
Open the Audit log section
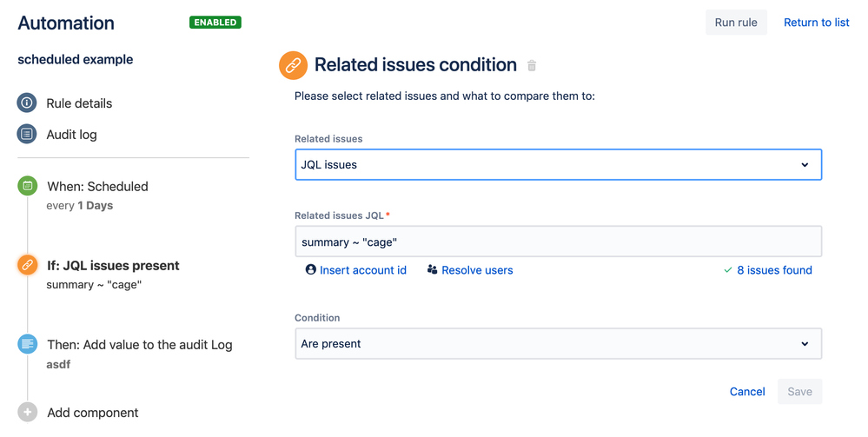pos(71,135)
